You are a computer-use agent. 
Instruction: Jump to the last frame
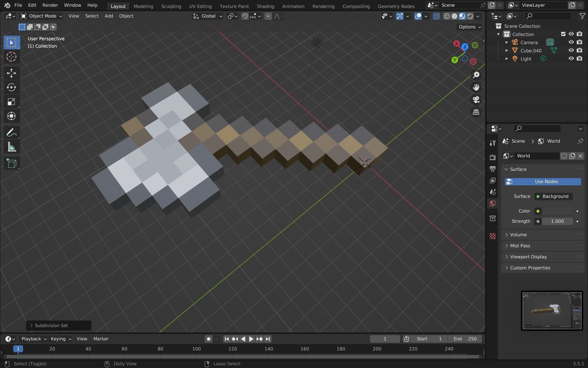(268, 339)
